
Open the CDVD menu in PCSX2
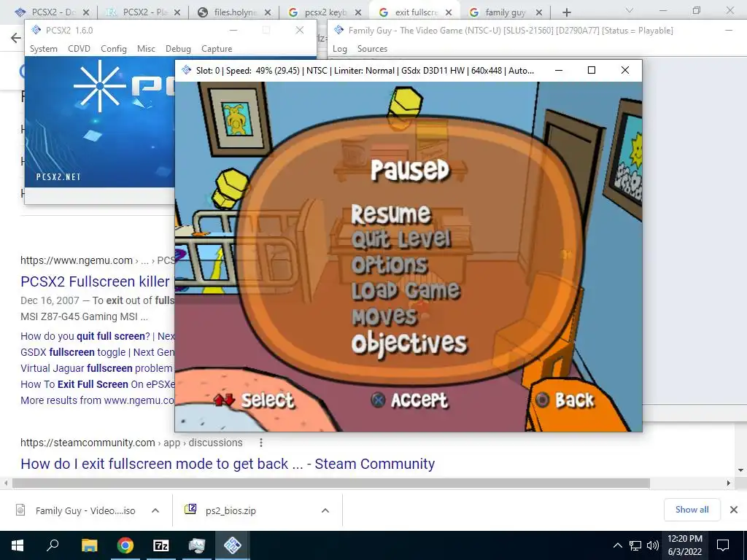79,49
